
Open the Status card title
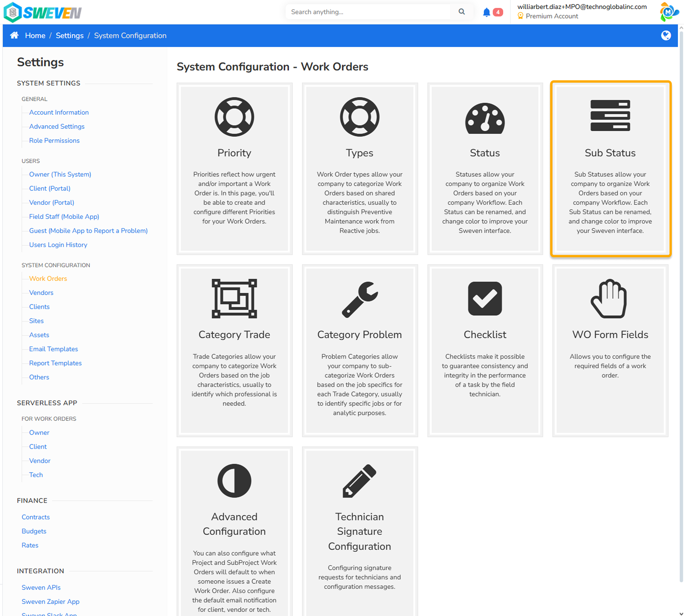coord(485,153)
